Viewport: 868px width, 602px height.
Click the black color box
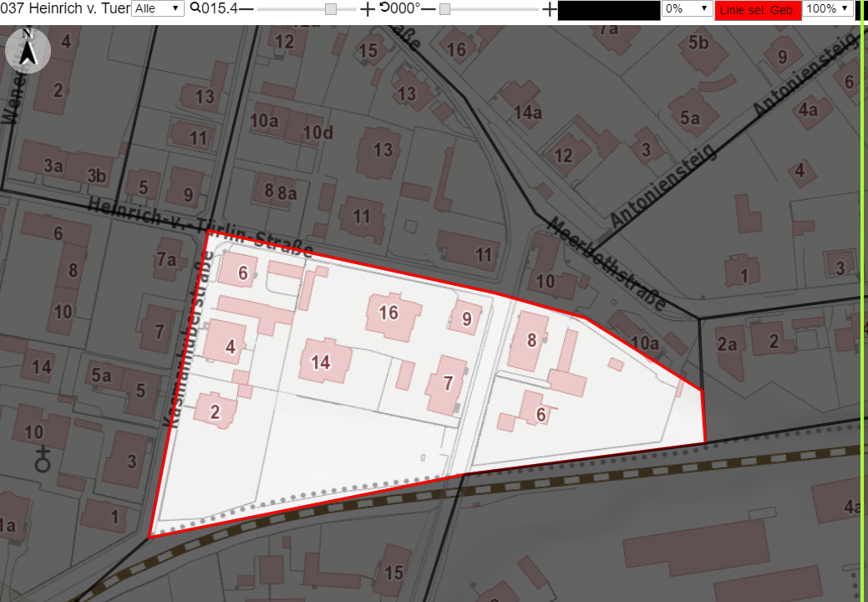pos(609,10)
